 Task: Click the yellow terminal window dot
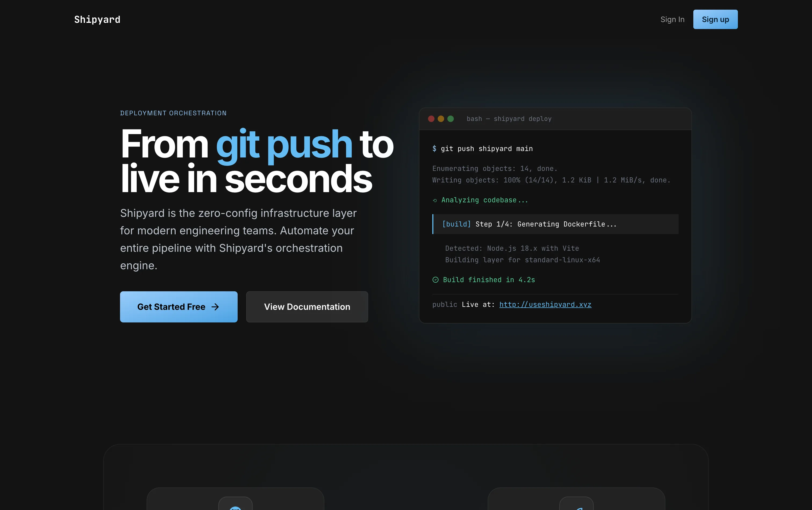441,119
